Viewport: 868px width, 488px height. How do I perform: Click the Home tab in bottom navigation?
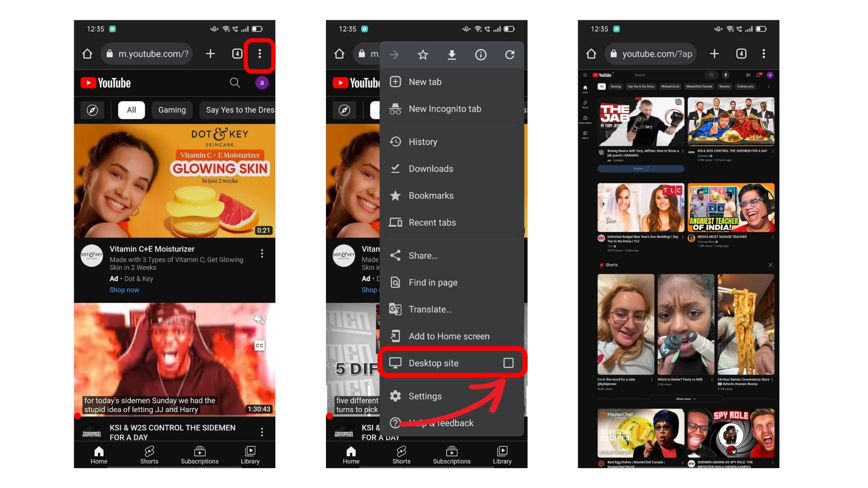coord(99,455)
